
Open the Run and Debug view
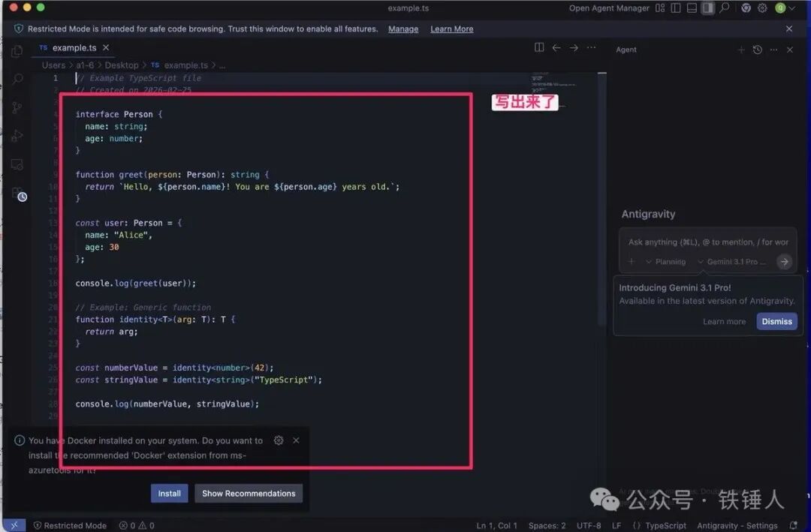[17, 136]
